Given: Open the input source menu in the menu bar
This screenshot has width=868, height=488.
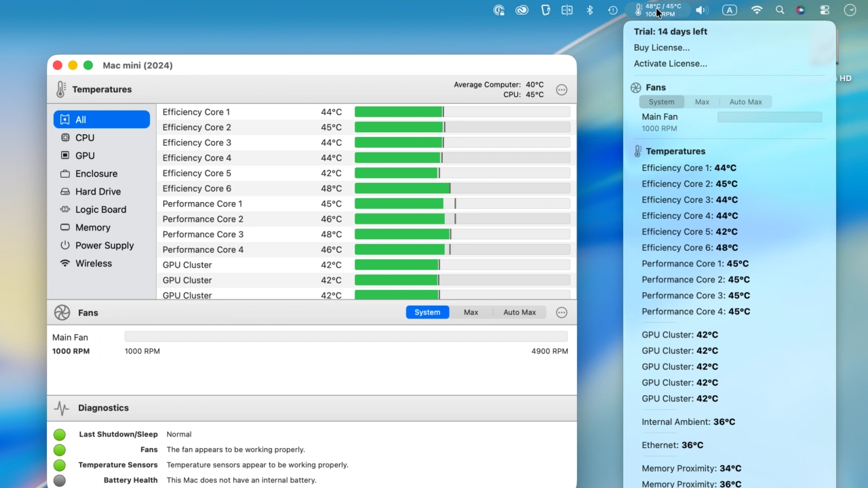Looking at the screenshot, I should [x=730, y=10].
